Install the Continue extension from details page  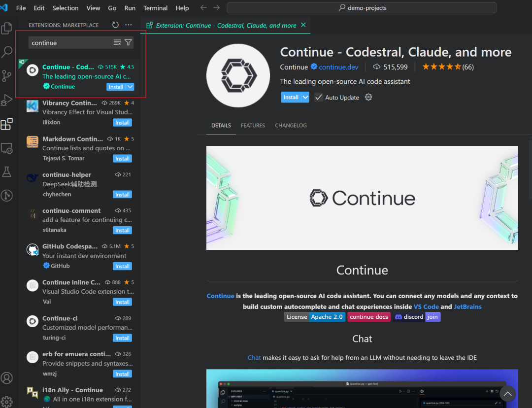pyautogui.click(x=291, y=97)
